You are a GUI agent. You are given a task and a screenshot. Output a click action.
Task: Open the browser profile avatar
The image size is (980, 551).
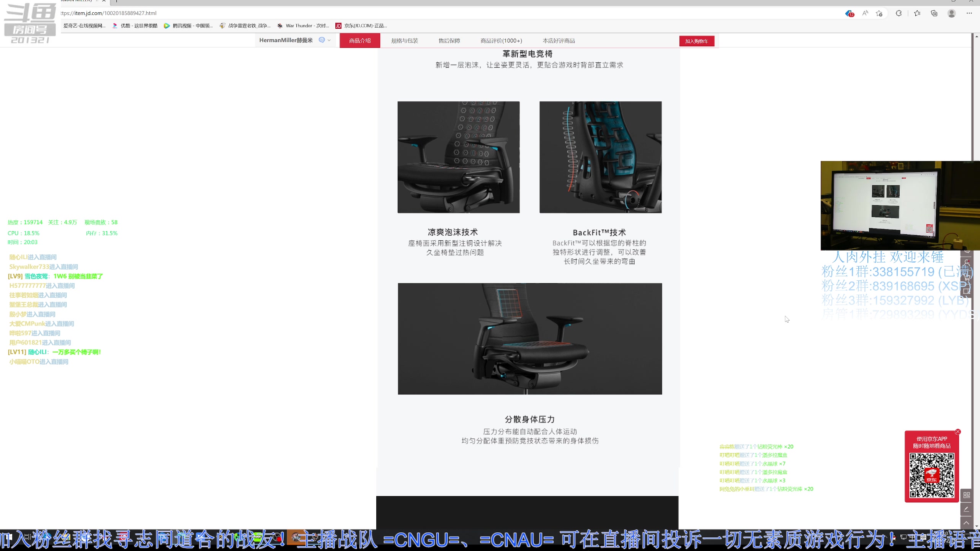click(x=952, y=13)
